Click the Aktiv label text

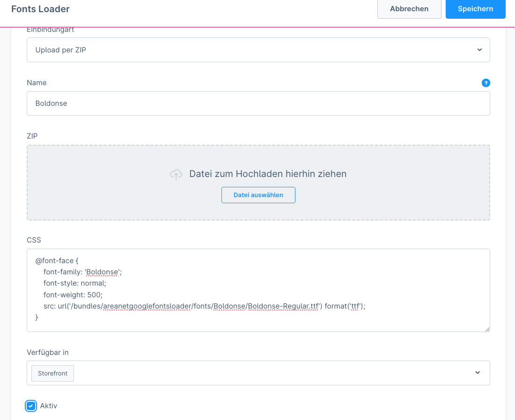click(49, 406)
